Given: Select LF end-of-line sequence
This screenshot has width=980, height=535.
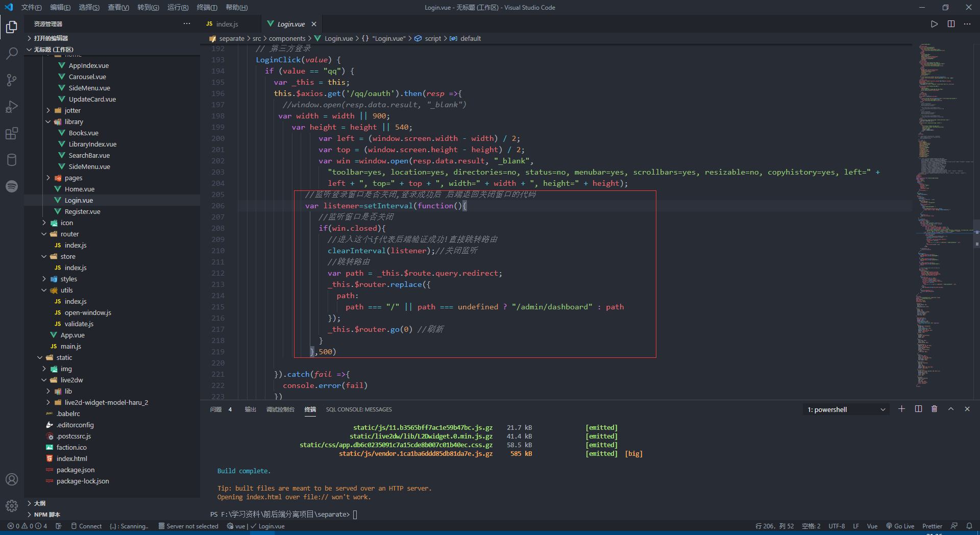Looking at the screenshot, I should click(x=856, y=526).
